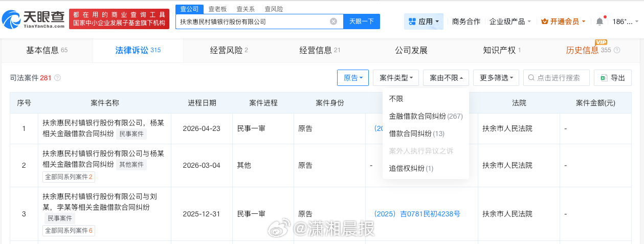This screenshot has height=244, width=644.
Task: Click the 应用 grid icon
Action: point(412,21)
